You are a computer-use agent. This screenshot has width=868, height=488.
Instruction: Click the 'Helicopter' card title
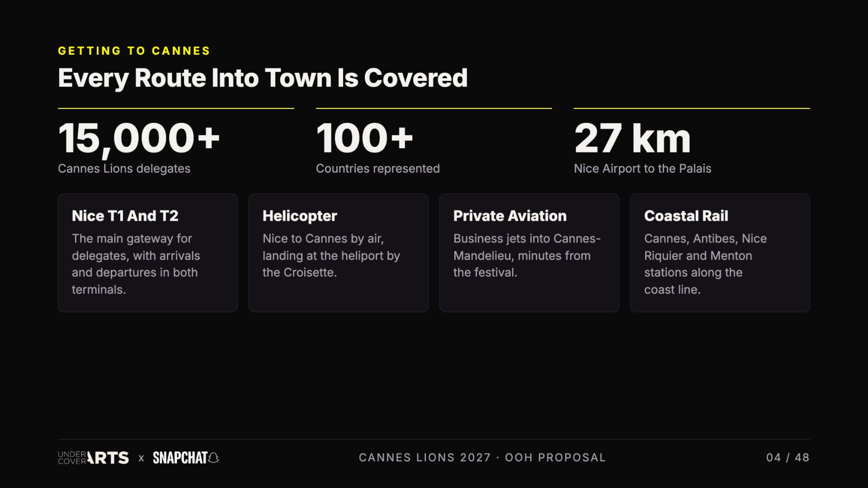[x=300, y=216]
